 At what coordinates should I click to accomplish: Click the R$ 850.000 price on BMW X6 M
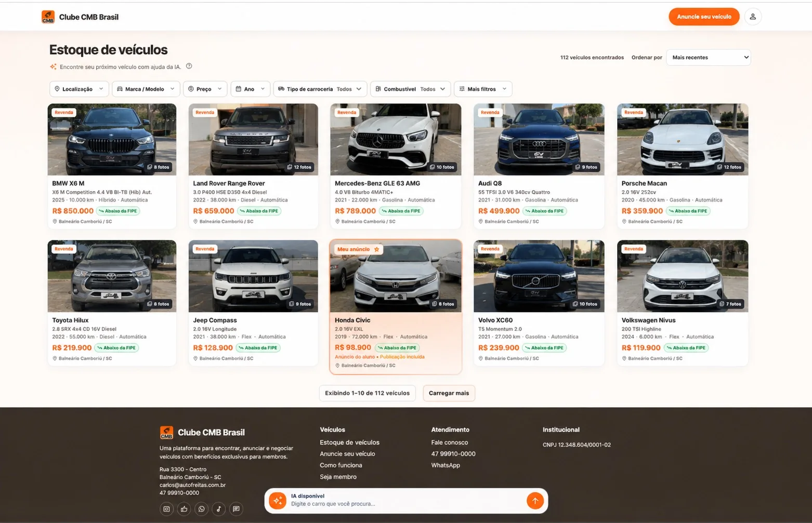(x=73, y=211)
